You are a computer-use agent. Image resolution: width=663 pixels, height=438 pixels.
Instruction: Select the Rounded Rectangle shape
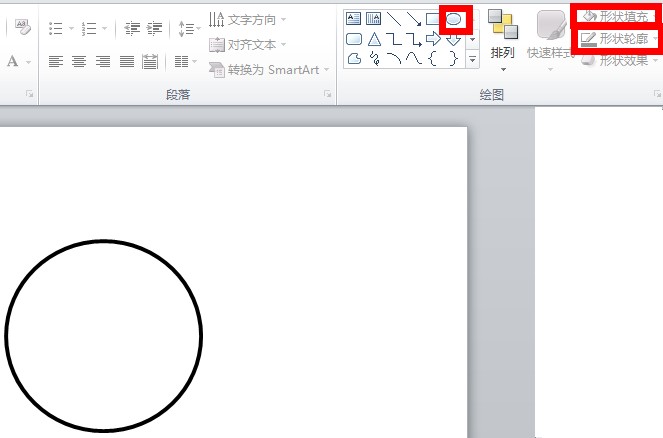pos(353,39)
